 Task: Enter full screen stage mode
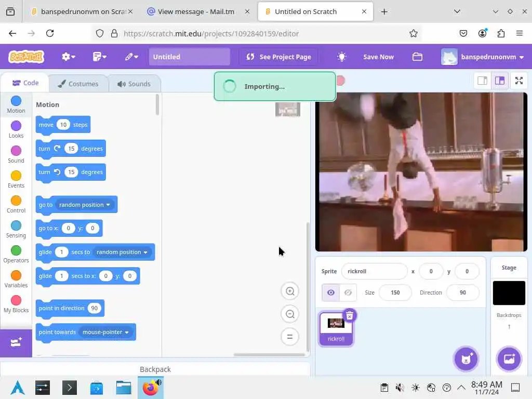click(x=519, y=81)
